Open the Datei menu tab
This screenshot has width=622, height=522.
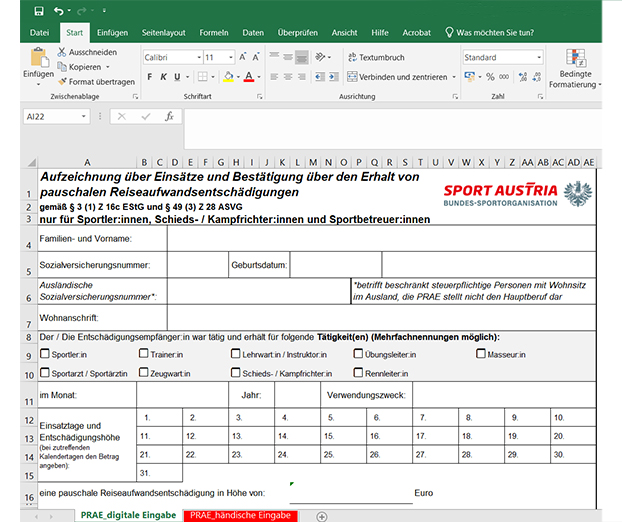[x=39, y=33]
